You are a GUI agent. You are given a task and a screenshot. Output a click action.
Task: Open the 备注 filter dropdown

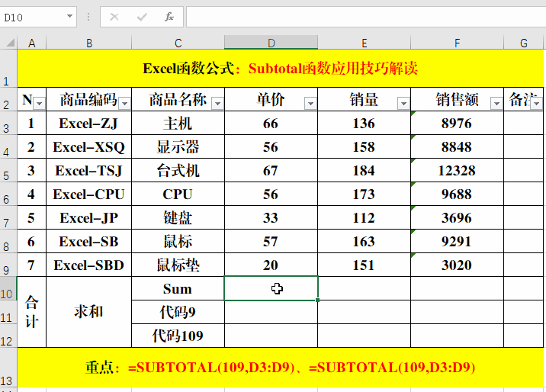pos(537,104)
